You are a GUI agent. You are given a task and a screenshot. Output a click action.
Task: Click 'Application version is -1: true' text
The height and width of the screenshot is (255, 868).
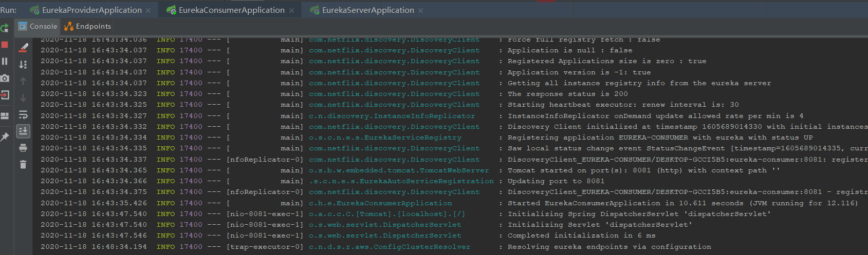tap(579, 72)
